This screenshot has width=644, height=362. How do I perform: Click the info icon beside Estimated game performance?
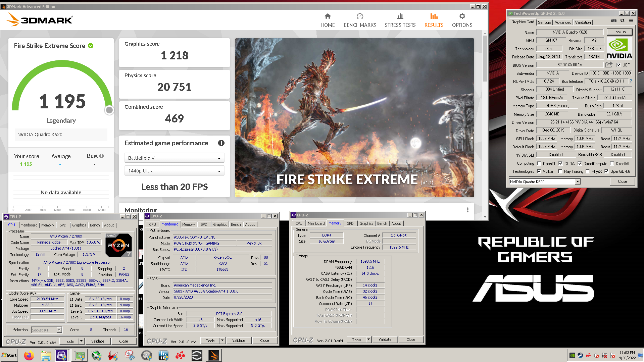(x=221, y=143)
